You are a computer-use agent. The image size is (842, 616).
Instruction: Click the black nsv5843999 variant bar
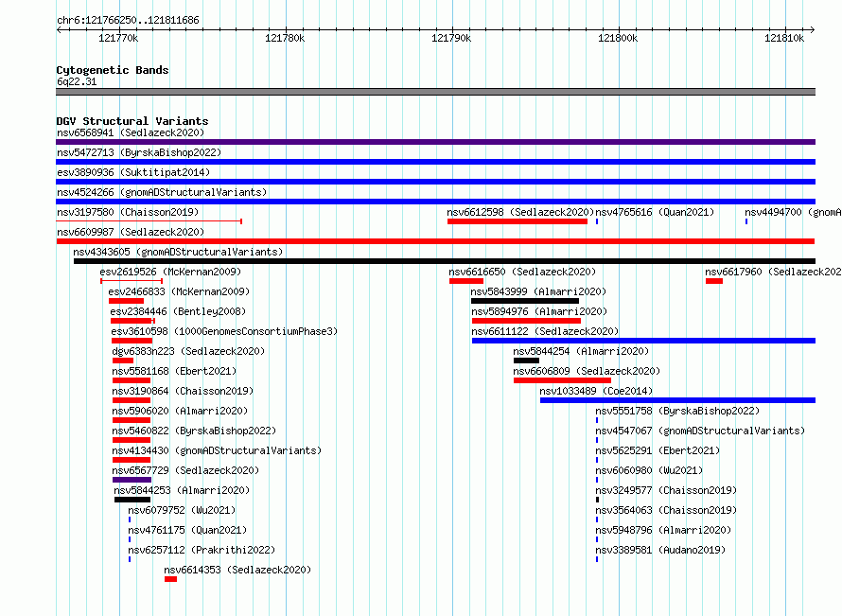(x=525, y=301)
